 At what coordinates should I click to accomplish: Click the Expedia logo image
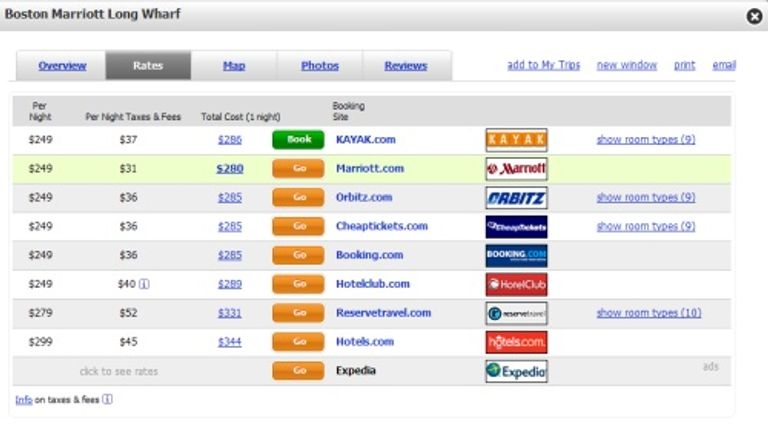[516, 371]
